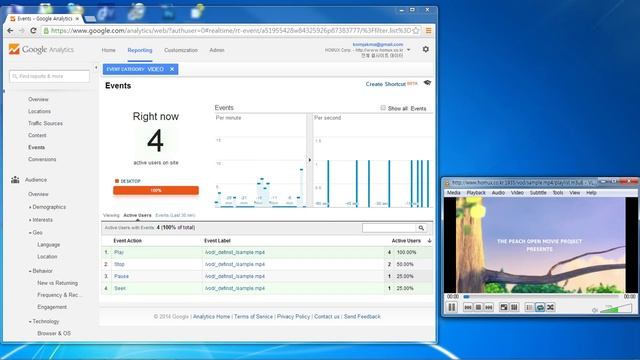Enable the Show all Events checkbox

click(383, 108)
